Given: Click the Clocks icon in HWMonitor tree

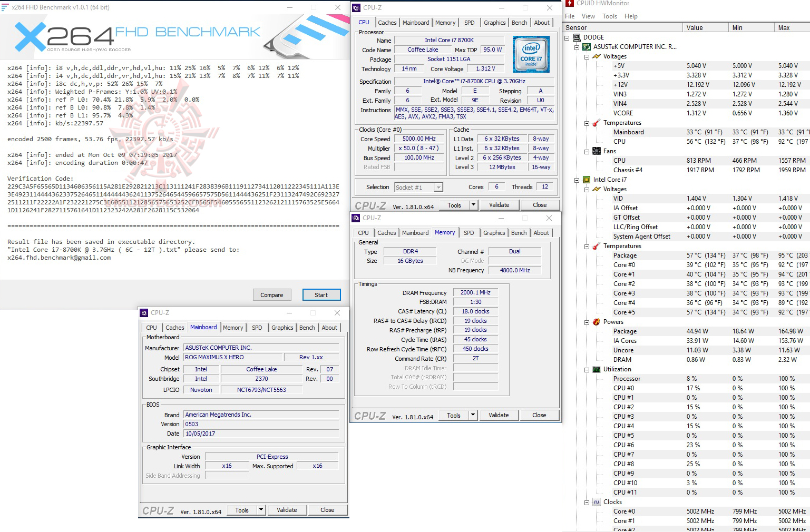Looking at the screenshot, I should click(597, 502).
